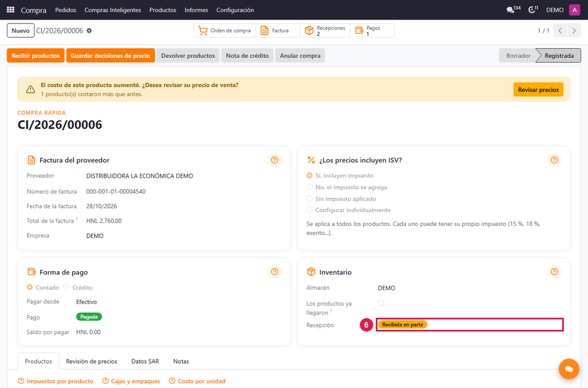Click the Inventario box icon
Viewport: 588px width, 388px height.
(x=311, y=272)
